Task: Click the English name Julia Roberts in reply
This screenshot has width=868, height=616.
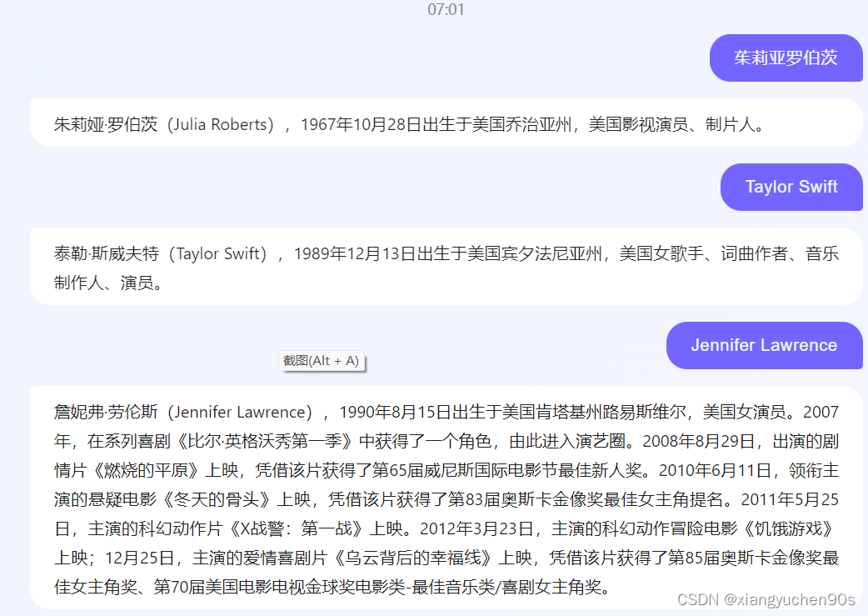Action: tap(220, 125)
